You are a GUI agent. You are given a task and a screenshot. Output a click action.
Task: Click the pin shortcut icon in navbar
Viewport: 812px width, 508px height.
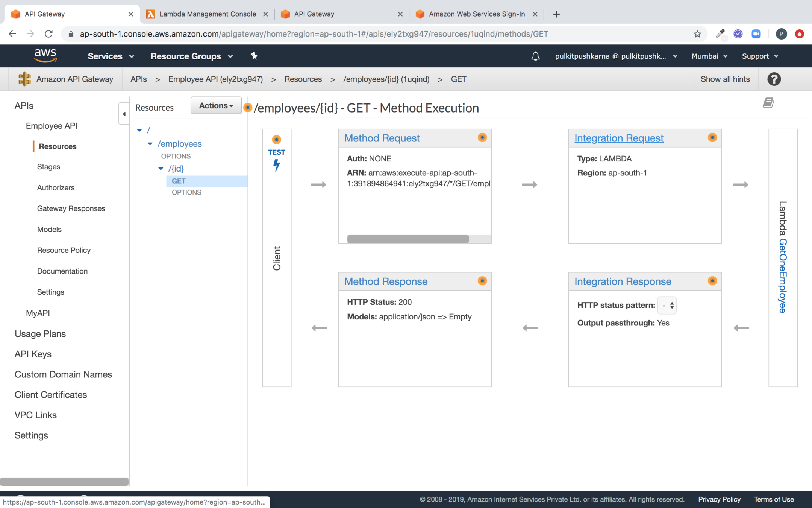(254, 56)
